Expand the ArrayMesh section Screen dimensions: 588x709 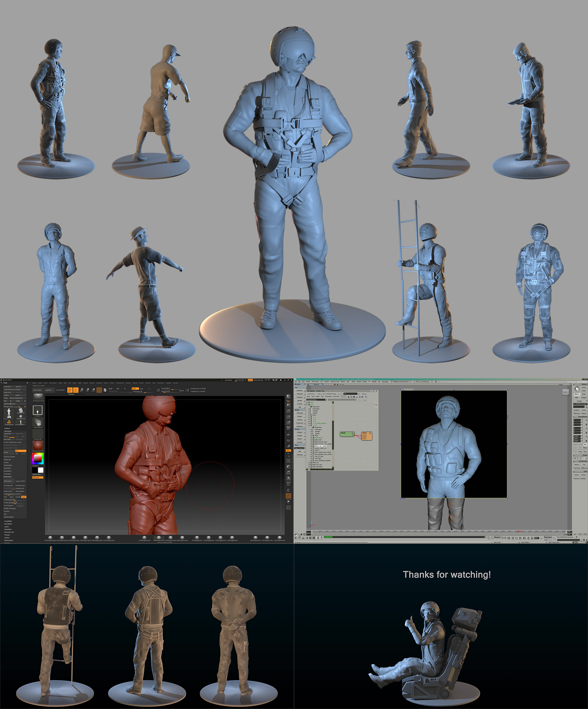coord(8,521)
